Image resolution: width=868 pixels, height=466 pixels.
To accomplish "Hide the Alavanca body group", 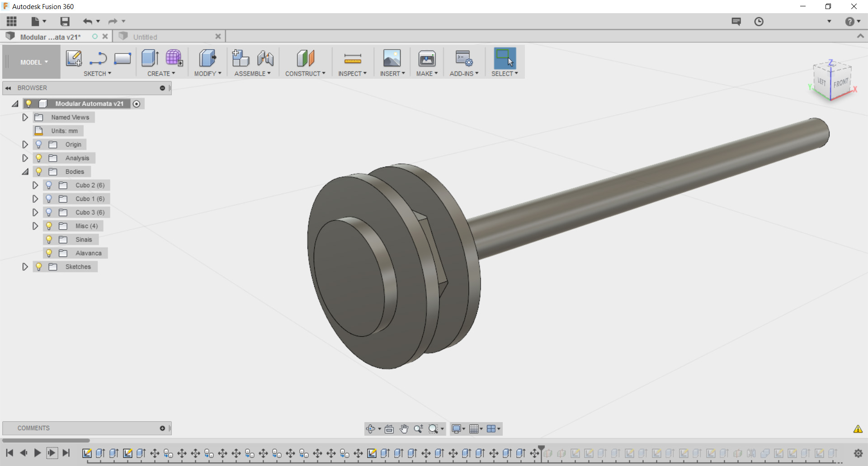I will [49, 253].
